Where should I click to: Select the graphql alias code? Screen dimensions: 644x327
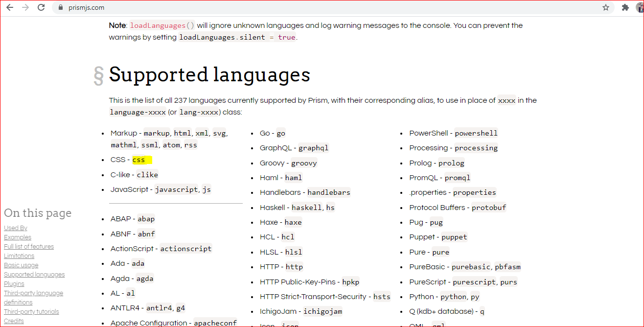314,148
